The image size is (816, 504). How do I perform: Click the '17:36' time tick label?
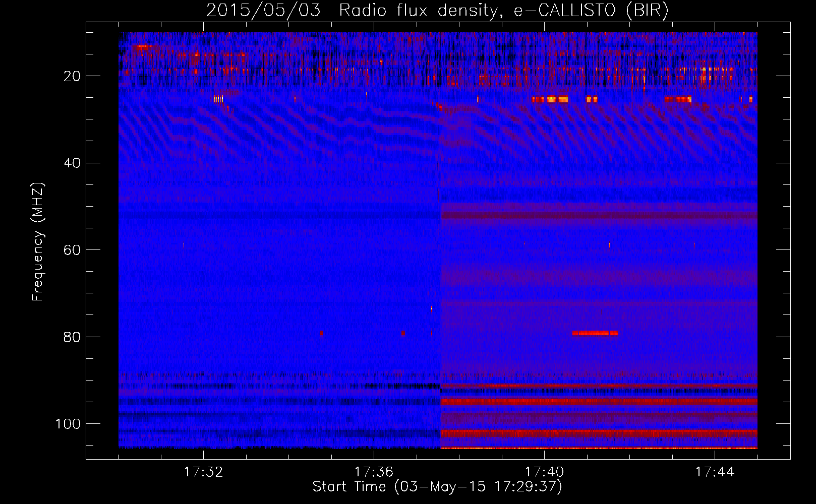[x=374, y=472]
